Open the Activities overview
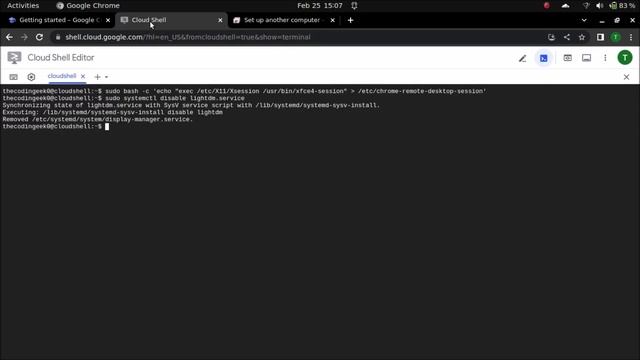Screen dimensions: 640x360 pyautogui.click(x=23, y=6)
